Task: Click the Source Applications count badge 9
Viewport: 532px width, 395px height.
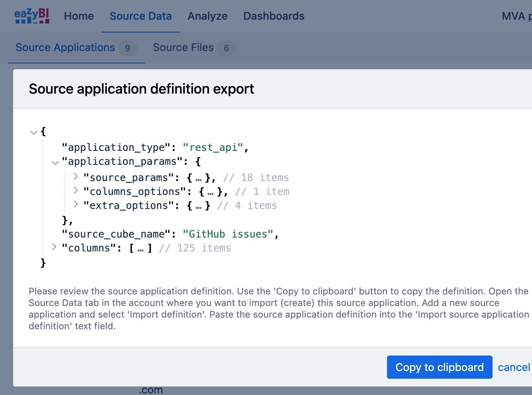Action: point(128,48)
